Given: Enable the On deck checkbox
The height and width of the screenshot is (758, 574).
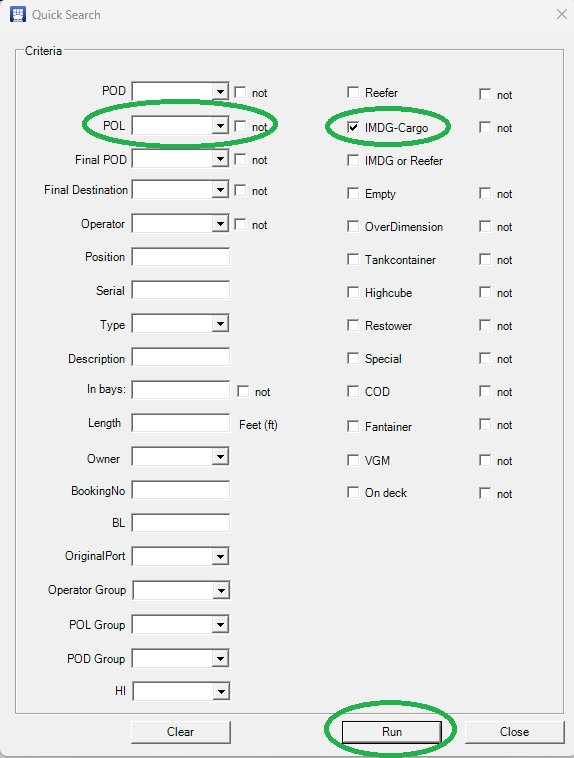Looking at the screenshot, I should tap(353, 493).
